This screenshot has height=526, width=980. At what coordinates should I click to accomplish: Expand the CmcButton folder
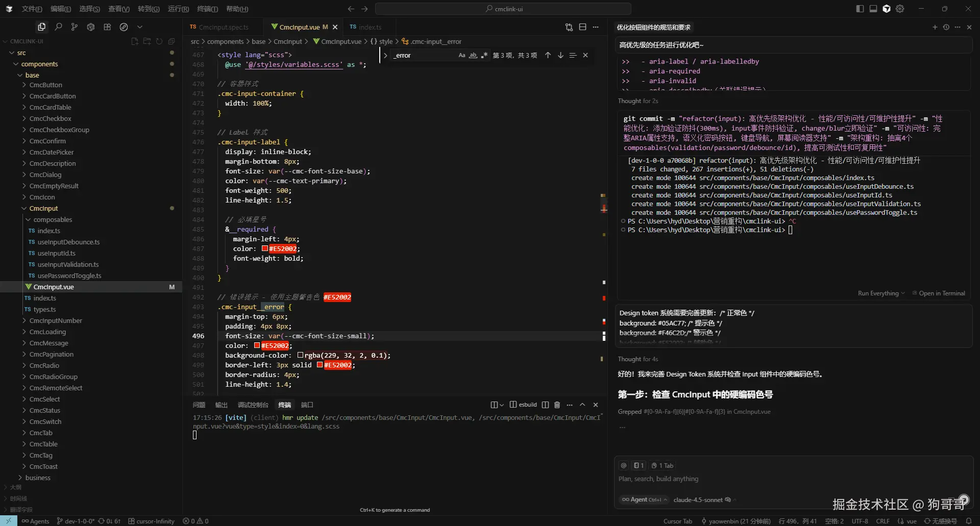click(x=45, y=85)
